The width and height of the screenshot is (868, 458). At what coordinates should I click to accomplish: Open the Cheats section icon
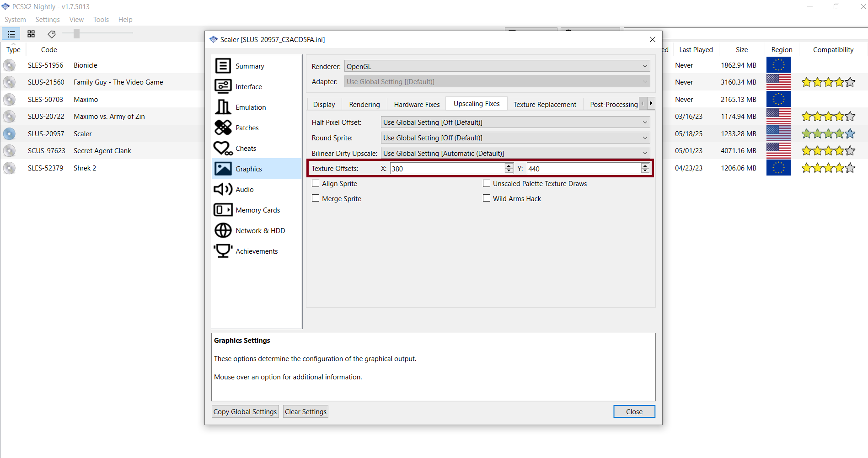point(223,148)
